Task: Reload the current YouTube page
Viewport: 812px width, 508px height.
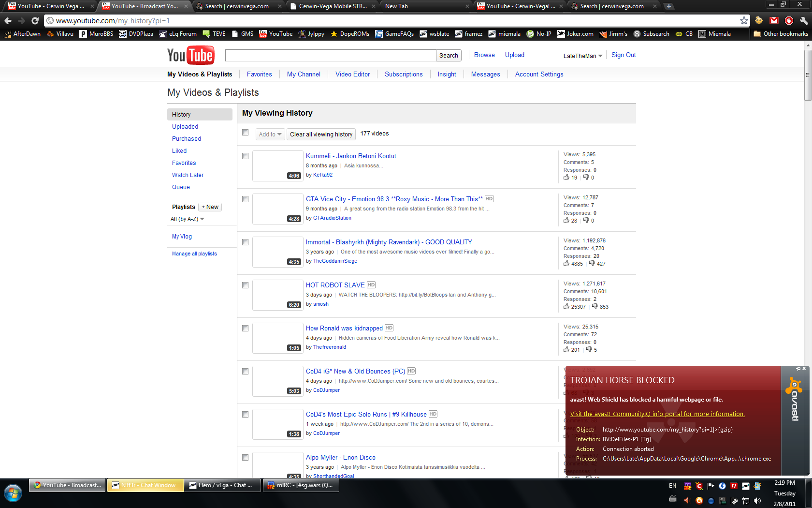Action: (35, 21)
